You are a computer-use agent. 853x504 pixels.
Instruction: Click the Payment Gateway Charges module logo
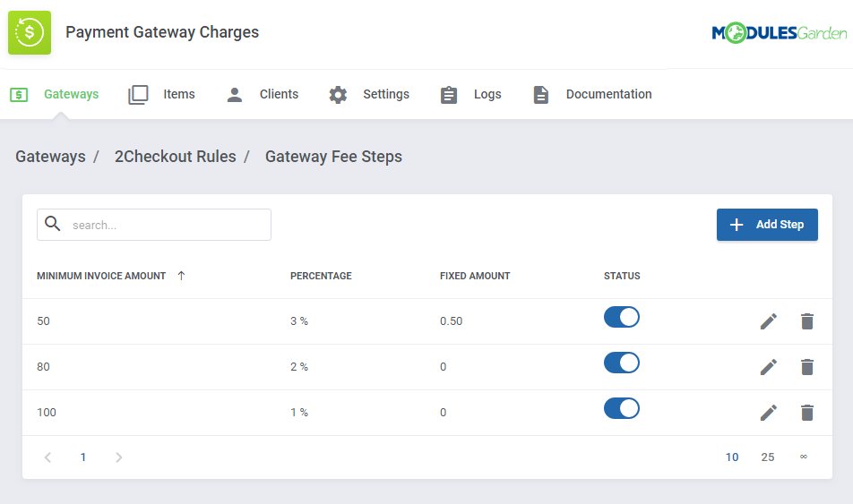coord(30,32)
